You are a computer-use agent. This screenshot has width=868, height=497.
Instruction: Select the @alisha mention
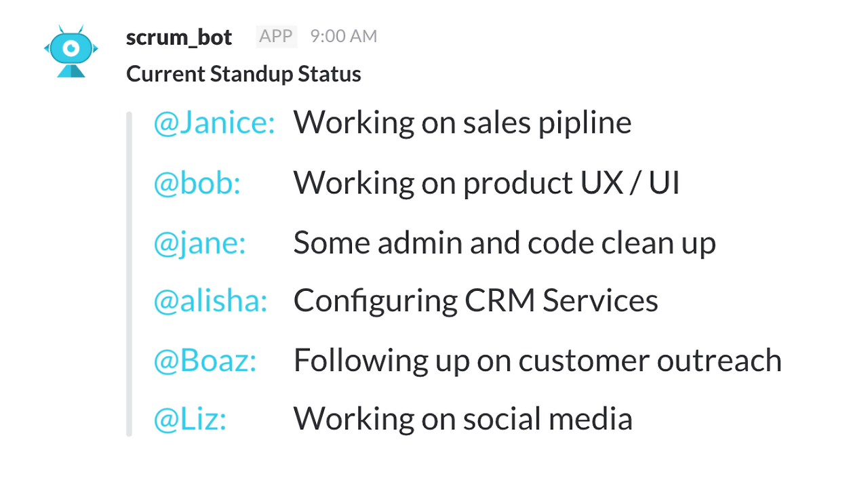(210, 300)
